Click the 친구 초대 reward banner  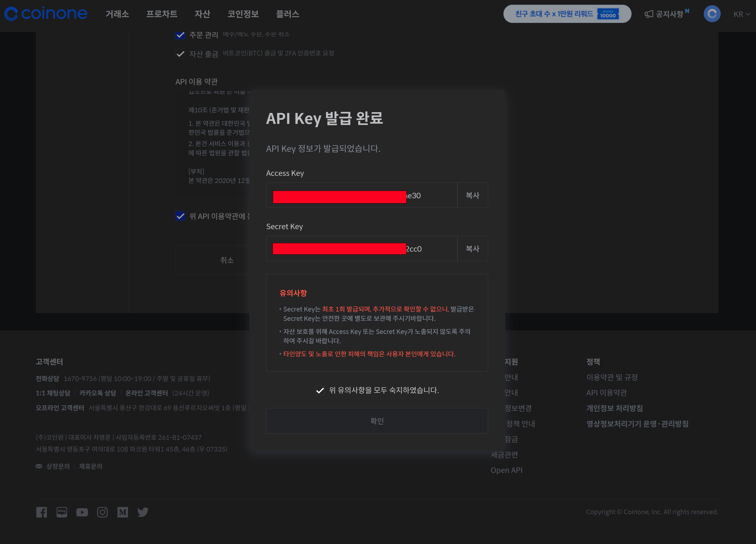(x=567, y=14)
